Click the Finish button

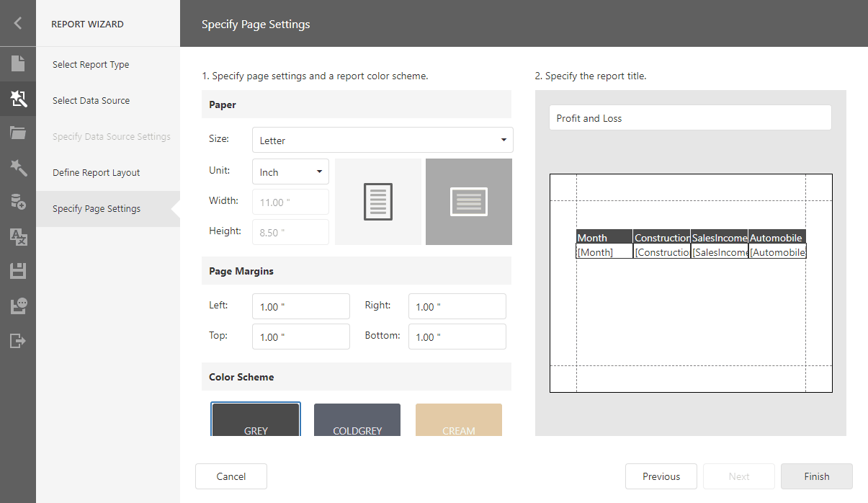(x=816, y=476)
